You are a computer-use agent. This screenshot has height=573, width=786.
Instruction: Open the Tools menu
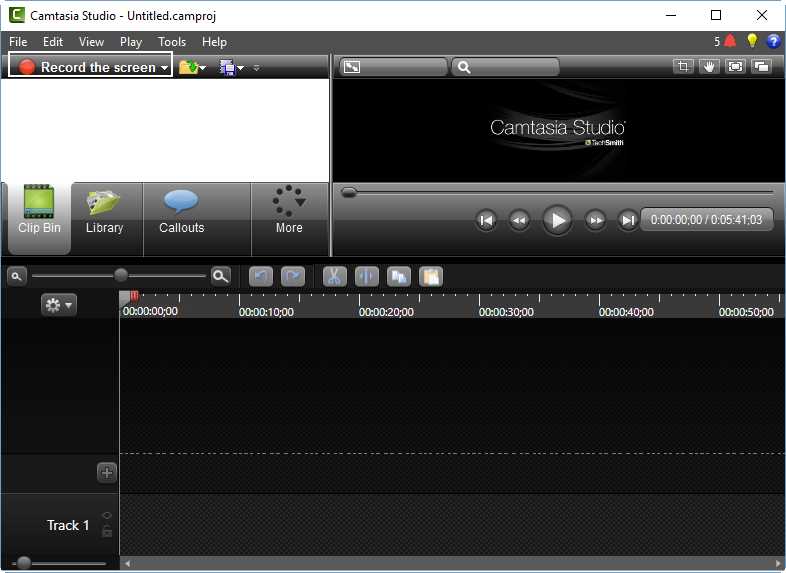coord(172,42)
